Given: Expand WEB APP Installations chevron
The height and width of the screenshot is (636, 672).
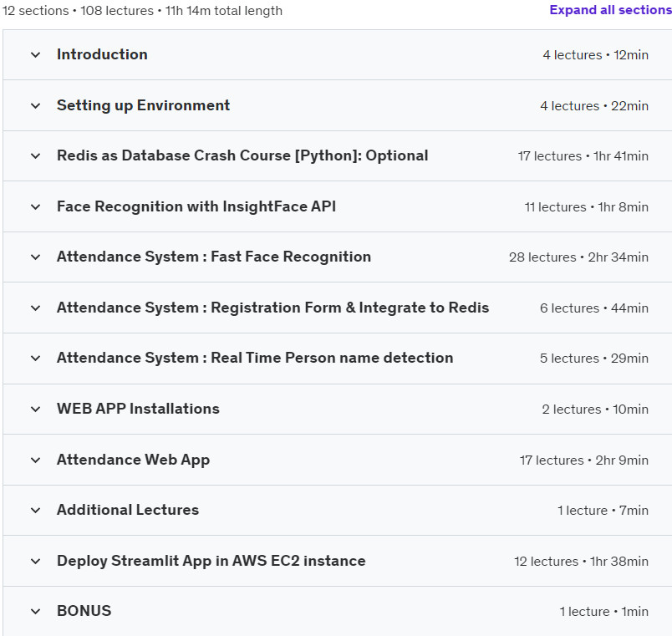Looking at the screenshot, I should click(36, 410).
